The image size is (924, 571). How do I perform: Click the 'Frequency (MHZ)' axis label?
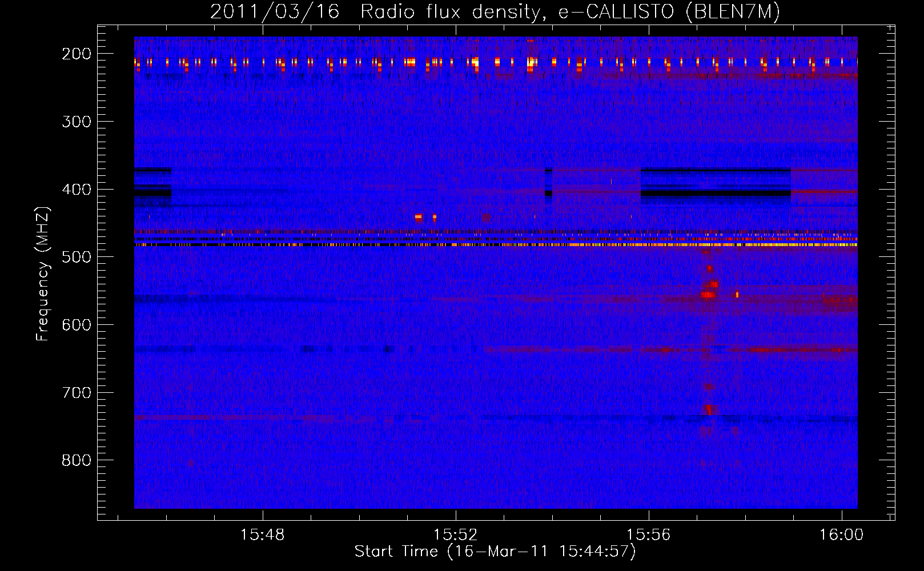coord(43,274)
